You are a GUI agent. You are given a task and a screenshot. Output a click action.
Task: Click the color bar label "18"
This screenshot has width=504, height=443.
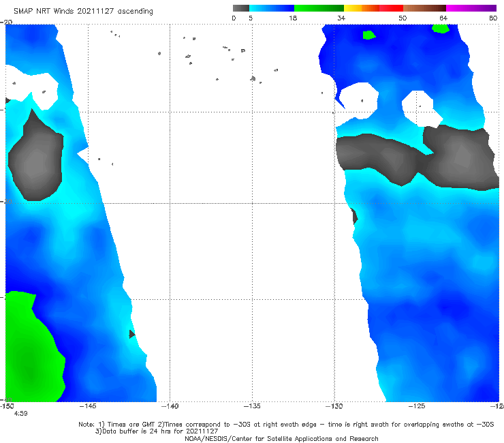(293, 18)
